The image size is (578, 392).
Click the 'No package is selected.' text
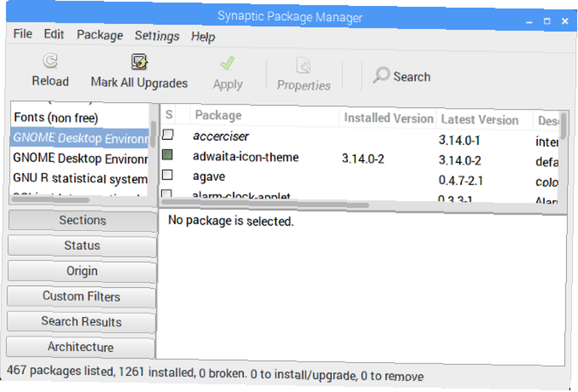[x=231, y=221]
